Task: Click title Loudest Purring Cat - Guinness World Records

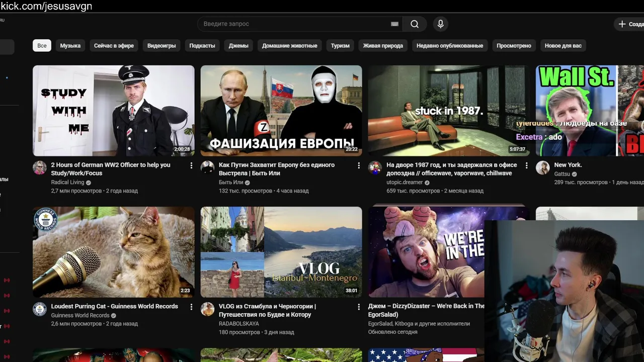Action: point(115,306)
